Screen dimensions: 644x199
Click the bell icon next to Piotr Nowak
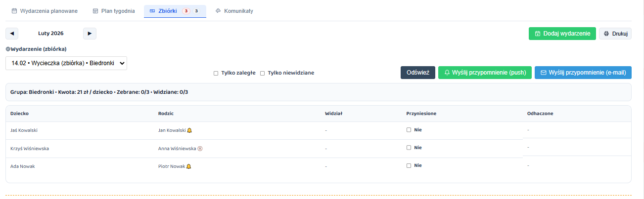click(x=189, y=166)
